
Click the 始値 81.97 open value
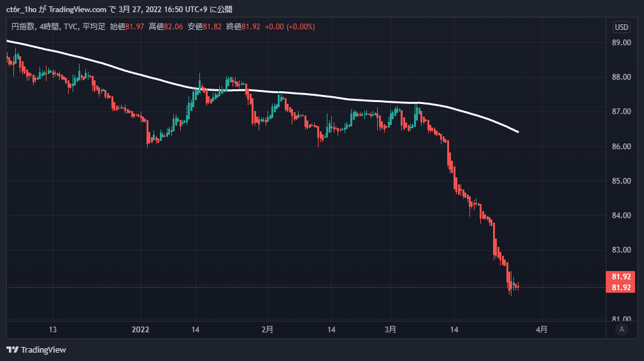(x=127, y=27)
